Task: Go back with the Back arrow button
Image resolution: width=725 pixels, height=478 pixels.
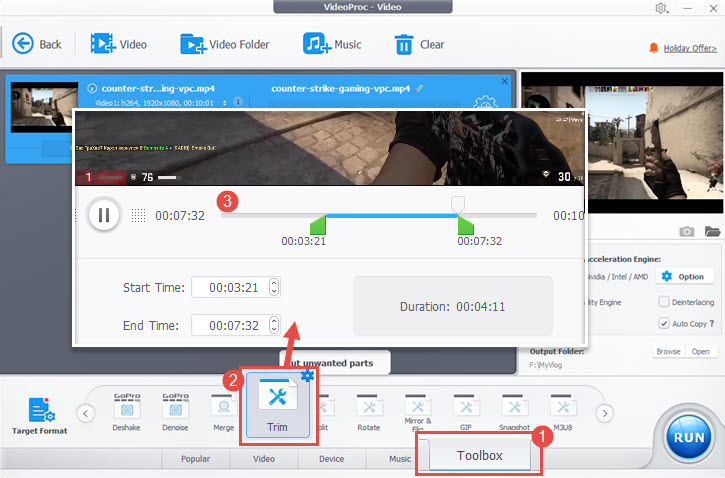Action: (36, 44)
